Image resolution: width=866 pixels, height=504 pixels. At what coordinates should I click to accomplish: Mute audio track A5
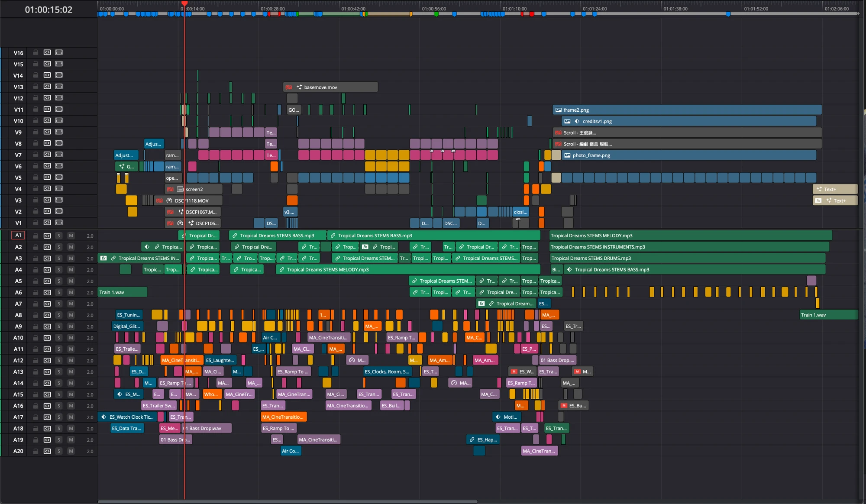tap(71, 281)
